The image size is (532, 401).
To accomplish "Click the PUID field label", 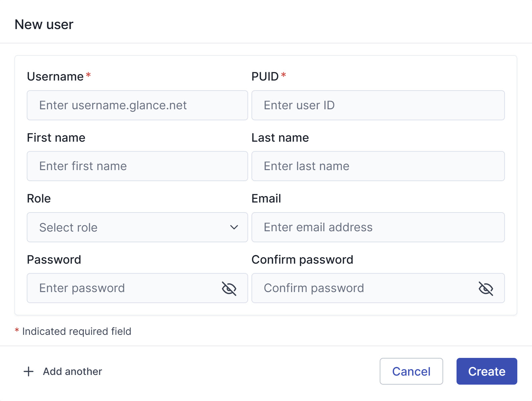I will 265,77.
